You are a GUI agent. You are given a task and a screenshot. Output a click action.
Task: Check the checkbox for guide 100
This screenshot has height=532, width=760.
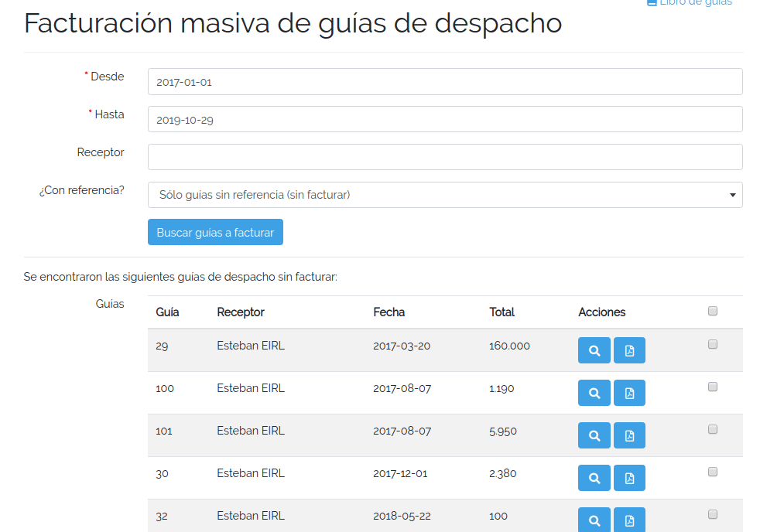[x=712, y=386]
